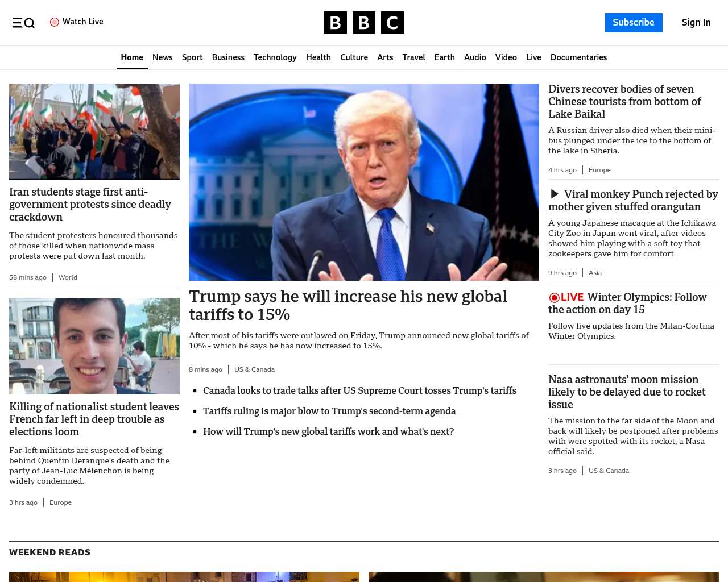The width and height of the screenshot is (728, 582).
Task: Play the viral monkey Punch video icon
Action: [x=555, y=194]
